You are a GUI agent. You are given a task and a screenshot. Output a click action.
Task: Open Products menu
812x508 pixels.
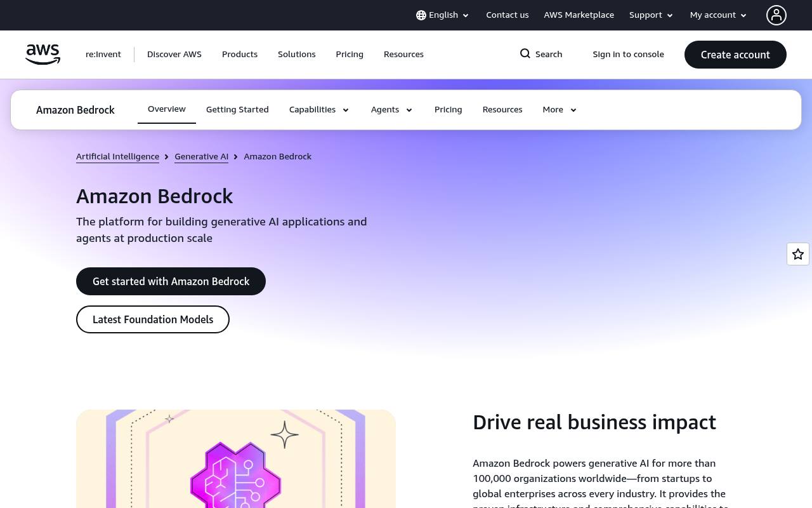coord(240,55)
